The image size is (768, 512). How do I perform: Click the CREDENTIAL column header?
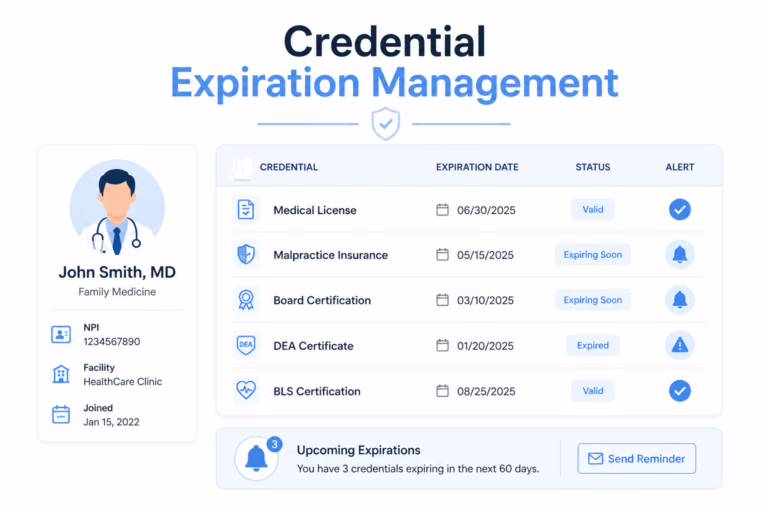(x=288, y=167)
